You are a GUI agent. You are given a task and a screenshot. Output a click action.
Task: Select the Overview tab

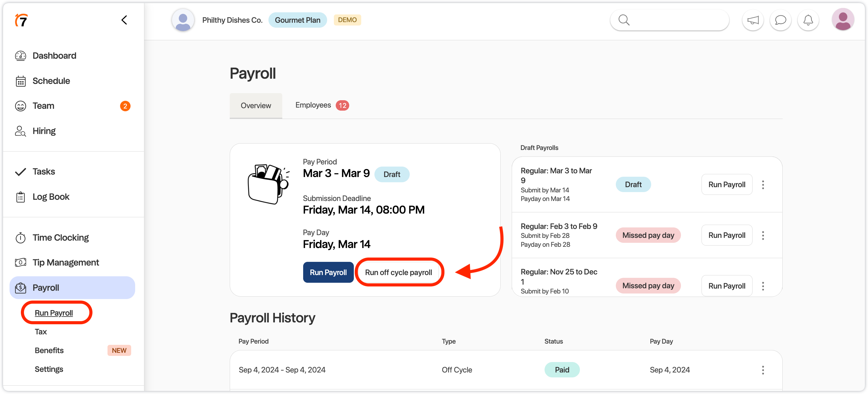(256, 106)
